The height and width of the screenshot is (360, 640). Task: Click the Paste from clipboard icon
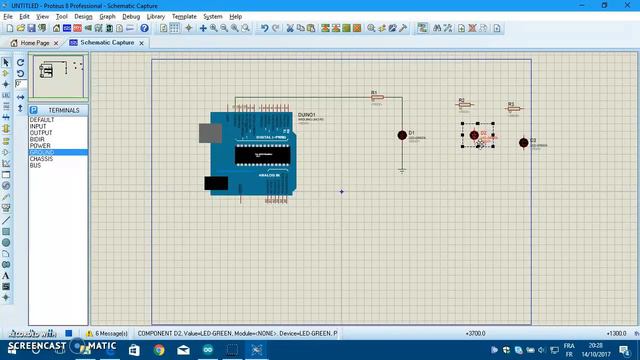click(311, 28)
